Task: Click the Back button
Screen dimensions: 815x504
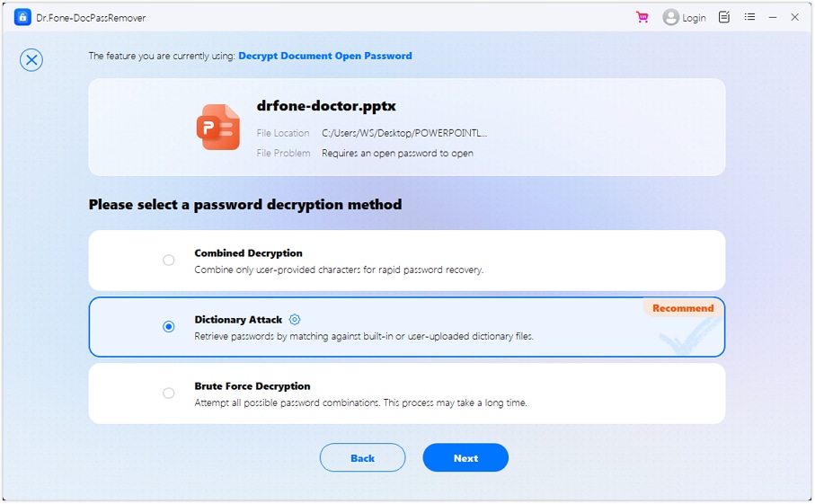Action: (362, 458)
